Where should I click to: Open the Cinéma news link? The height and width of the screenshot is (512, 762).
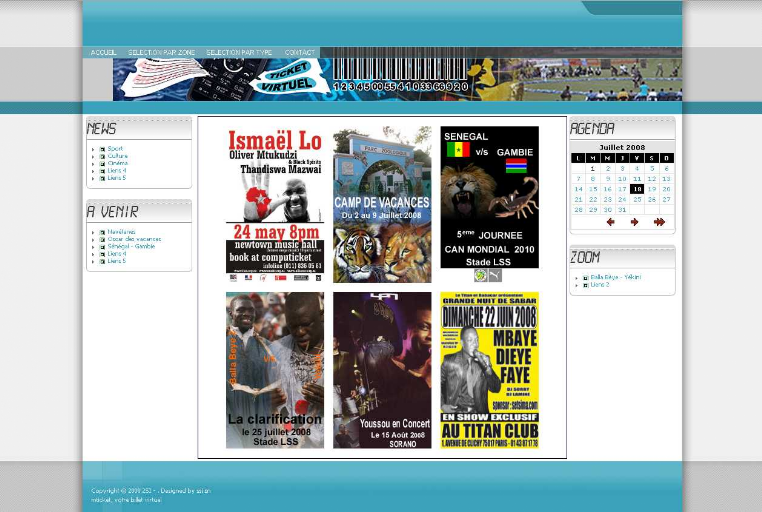pos(118,163)
